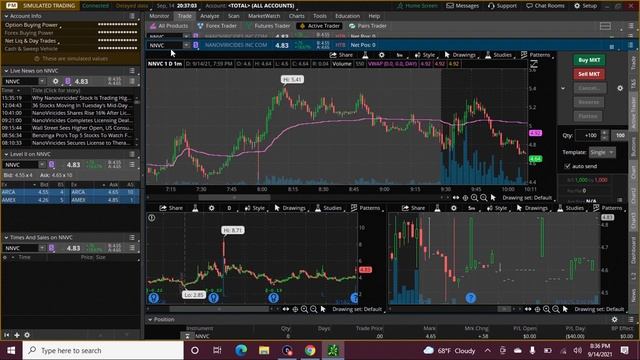Screen dimensions: 640x360
Task: Click the zoom-out magnifier under main chart
Action: click(484, 198)
